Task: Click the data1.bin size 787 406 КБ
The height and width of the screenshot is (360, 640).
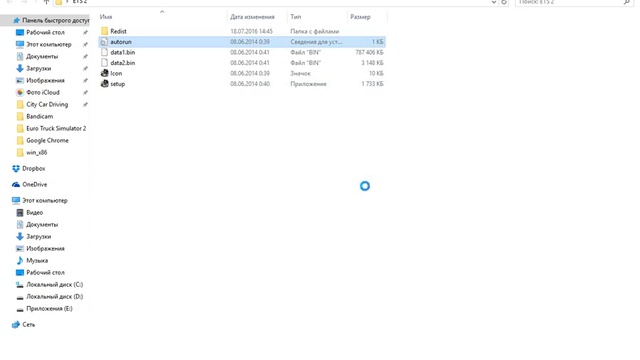Action: click(369, 52)
